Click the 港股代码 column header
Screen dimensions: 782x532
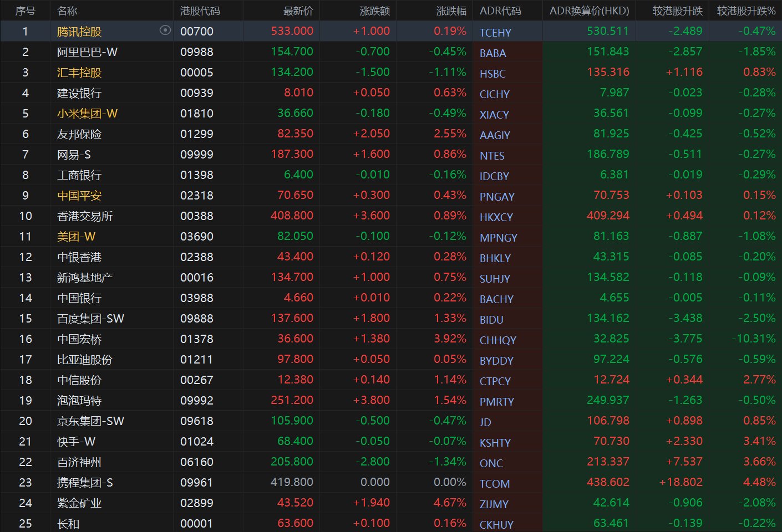point(200,11)
